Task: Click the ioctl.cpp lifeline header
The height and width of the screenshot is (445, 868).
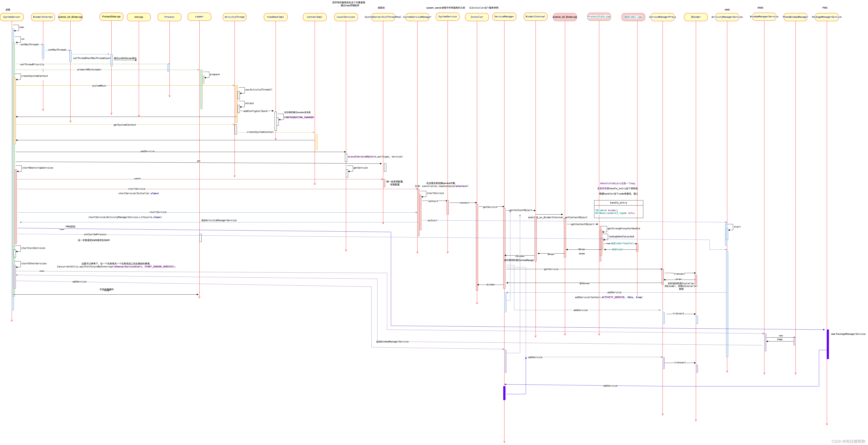Action: pos(139,17)
